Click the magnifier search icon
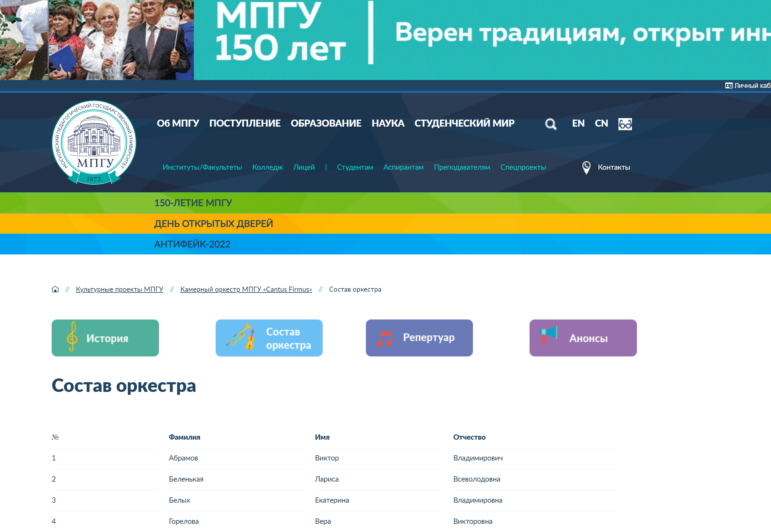The width and height of the screenshot is (771, 532). [550, 124]
